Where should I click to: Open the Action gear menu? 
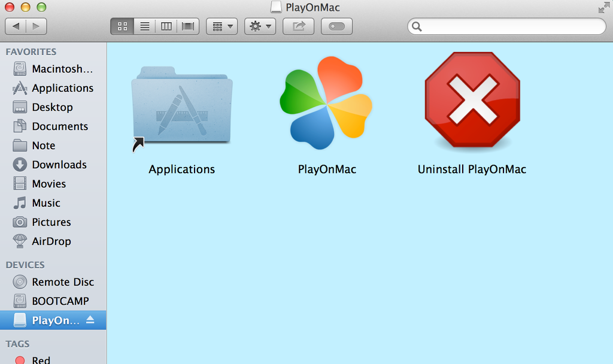tap(260, 26)
